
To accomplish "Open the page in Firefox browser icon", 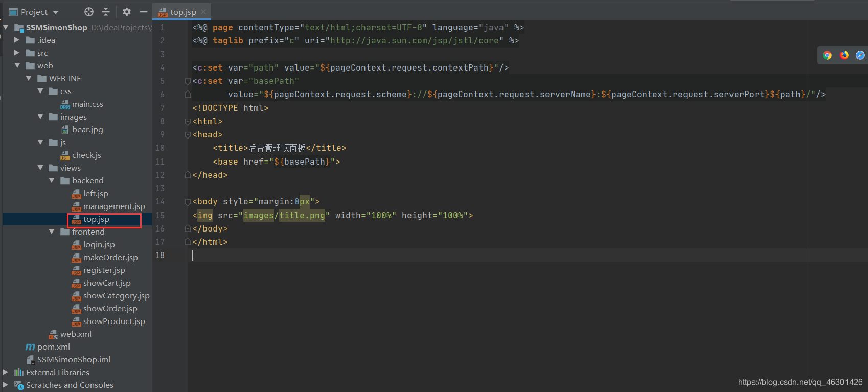I will tap(844, 55).
